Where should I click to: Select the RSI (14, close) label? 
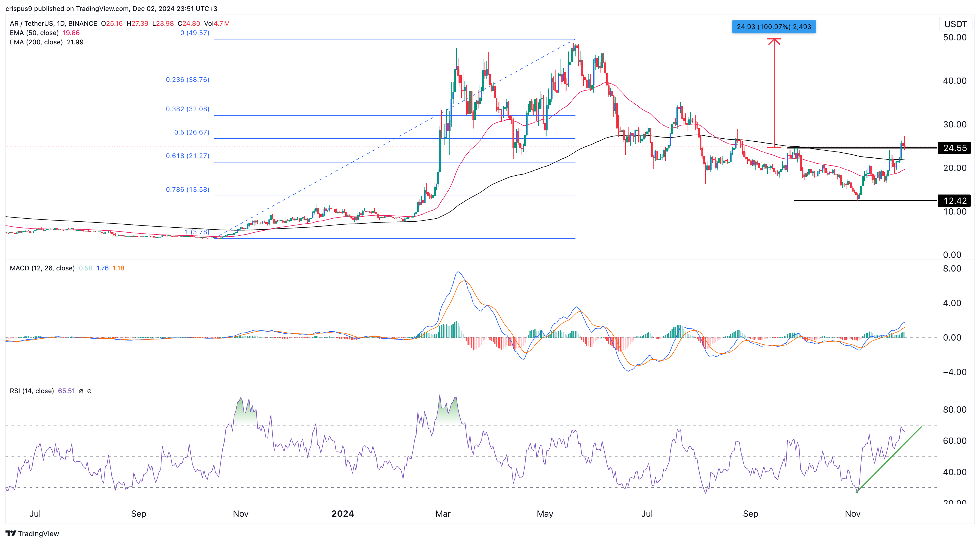click(x=32, y=391)
